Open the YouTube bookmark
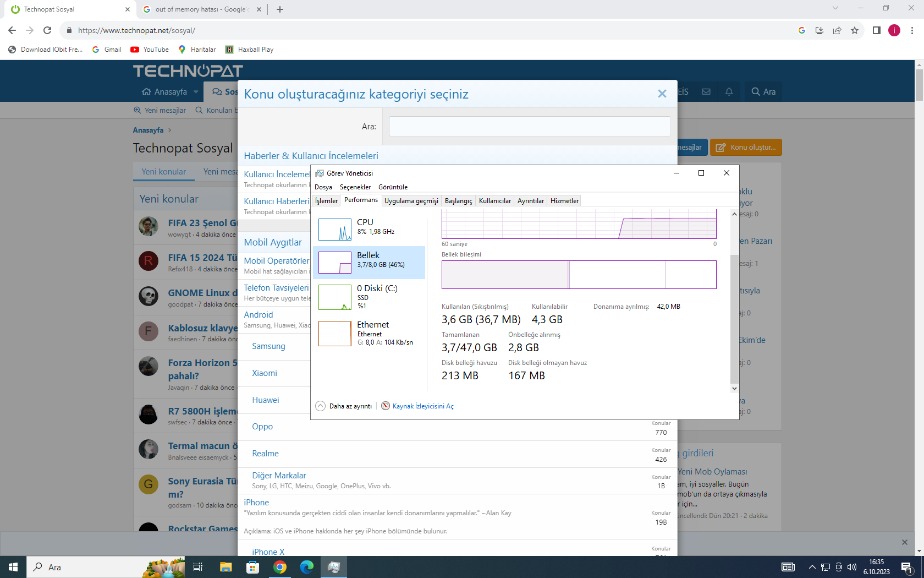 pyautogui.click(x=150, y=50)
